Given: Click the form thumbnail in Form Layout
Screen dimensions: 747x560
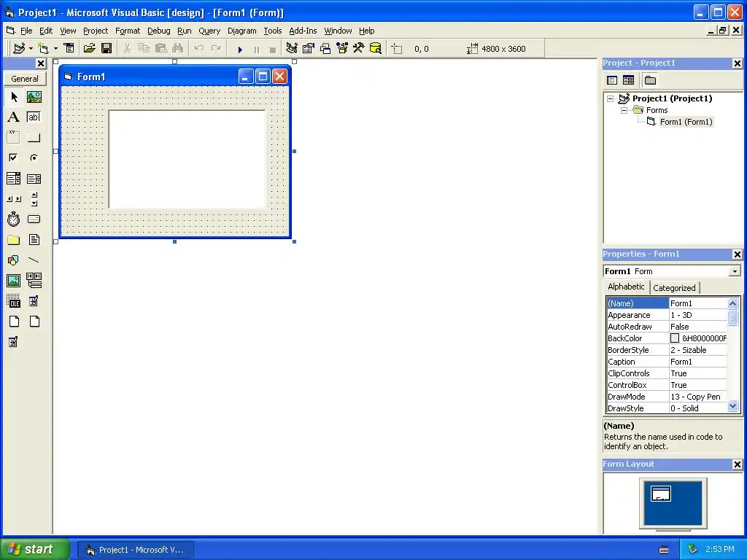Looking at the screenshot, I should pos(661,494).
